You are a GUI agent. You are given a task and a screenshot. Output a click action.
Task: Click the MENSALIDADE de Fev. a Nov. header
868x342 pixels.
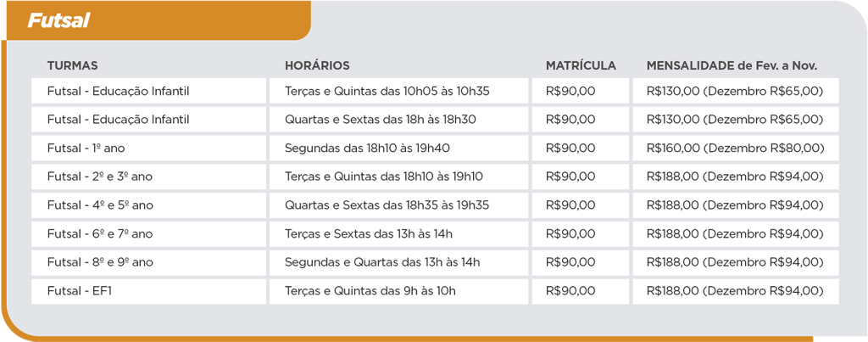732,66
